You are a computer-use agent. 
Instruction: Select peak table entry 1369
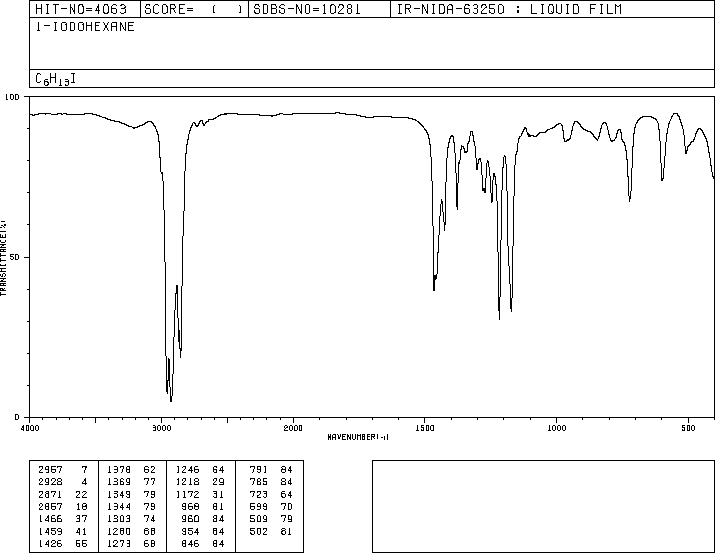click(x=119, y=482)
